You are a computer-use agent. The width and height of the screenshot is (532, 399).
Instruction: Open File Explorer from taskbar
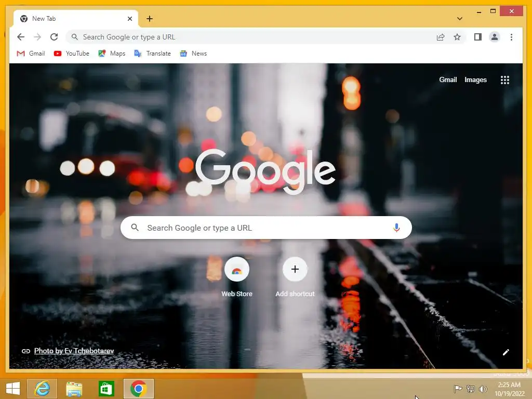point(74,389)
